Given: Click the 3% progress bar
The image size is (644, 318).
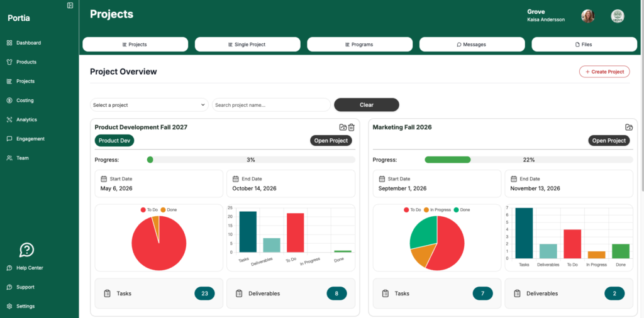Looking at the screenshot, I should [251, 160].
